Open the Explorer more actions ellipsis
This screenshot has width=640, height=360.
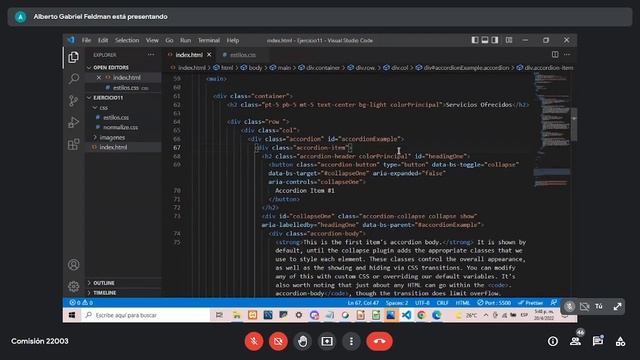[151, 55]
